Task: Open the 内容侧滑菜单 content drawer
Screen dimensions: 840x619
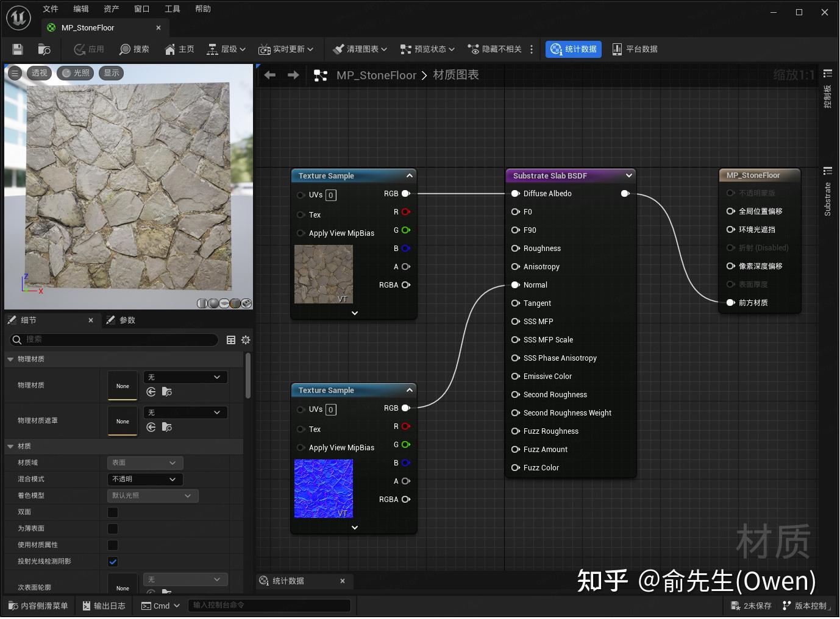Action: 38,605
